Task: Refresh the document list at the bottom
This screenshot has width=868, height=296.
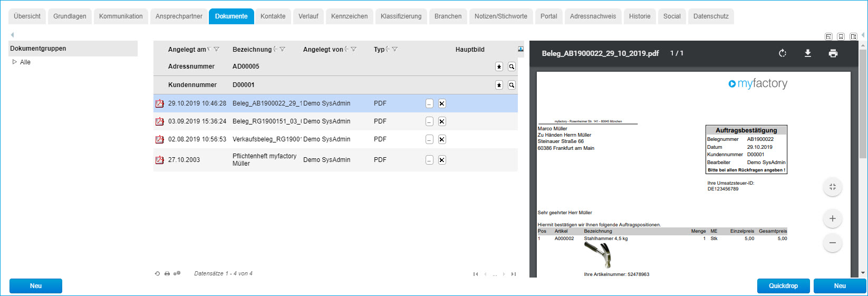Action: [157, 274]
